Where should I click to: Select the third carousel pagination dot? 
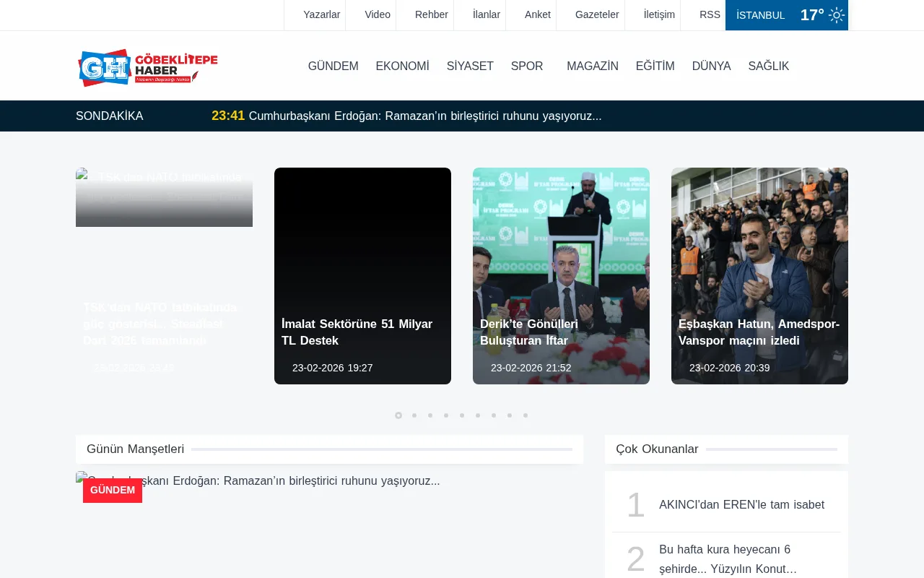pyautogui.click(x=430, y=415)
